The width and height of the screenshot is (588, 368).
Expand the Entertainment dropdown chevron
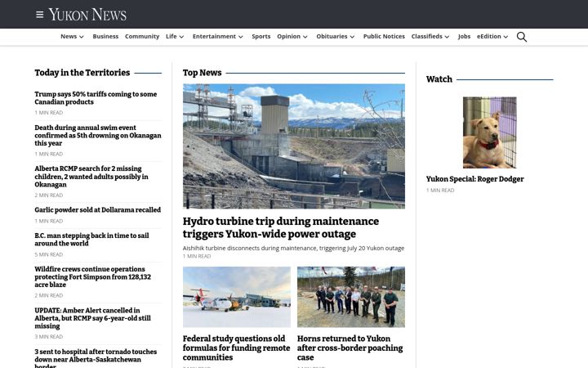(241, 37)
